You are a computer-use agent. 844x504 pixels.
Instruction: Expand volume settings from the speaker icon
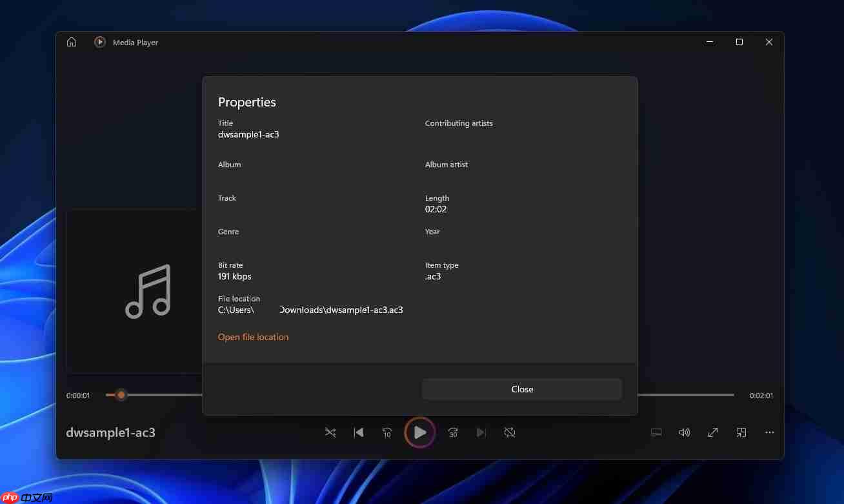coord(684,432)
